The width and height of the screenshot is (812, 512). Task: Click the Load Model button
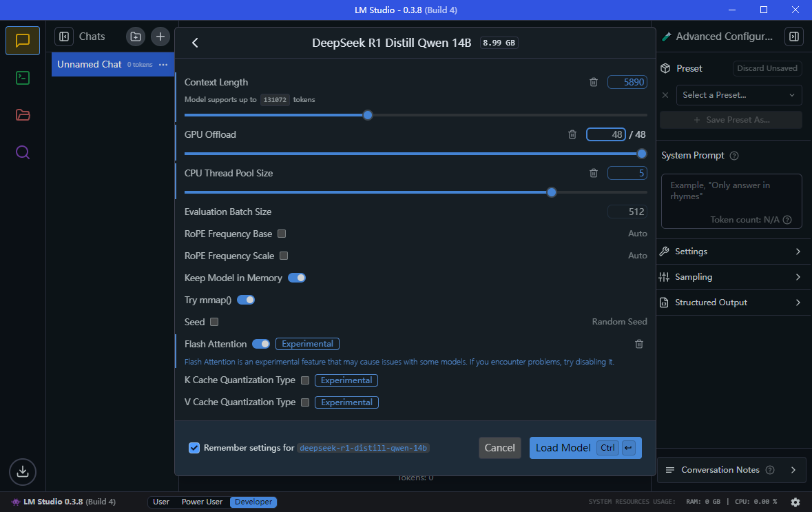[585, 448]
